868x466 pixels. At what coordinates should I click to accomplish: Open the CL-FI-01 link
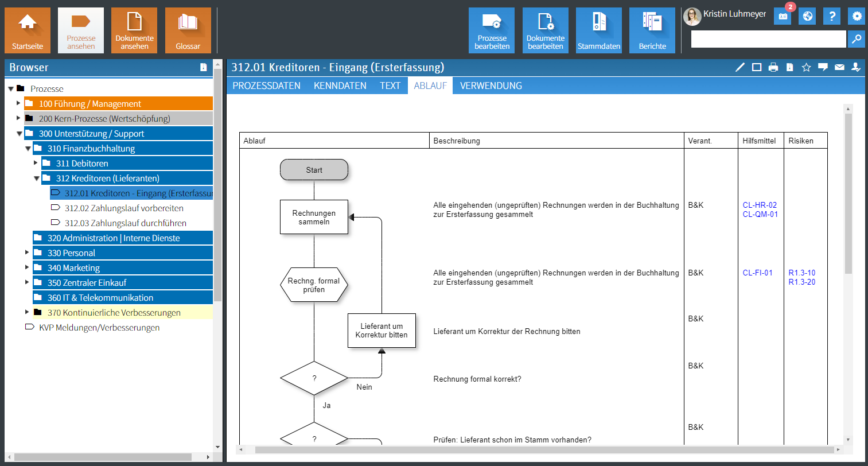click(x=757, y=273)
